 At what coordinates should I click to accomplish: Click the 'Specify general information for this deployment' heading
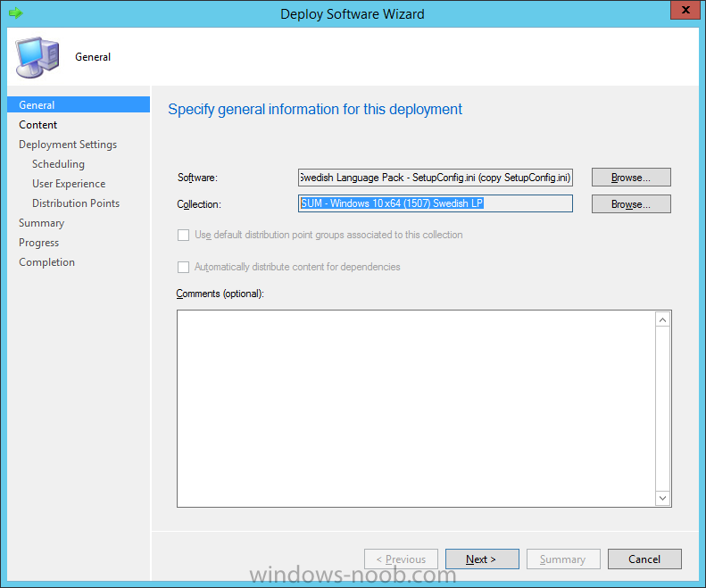[315, 110]
